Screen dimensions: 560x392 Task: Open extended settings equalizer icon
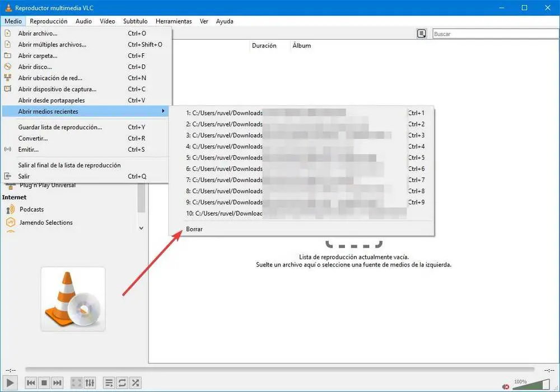(x=90, y=383)
